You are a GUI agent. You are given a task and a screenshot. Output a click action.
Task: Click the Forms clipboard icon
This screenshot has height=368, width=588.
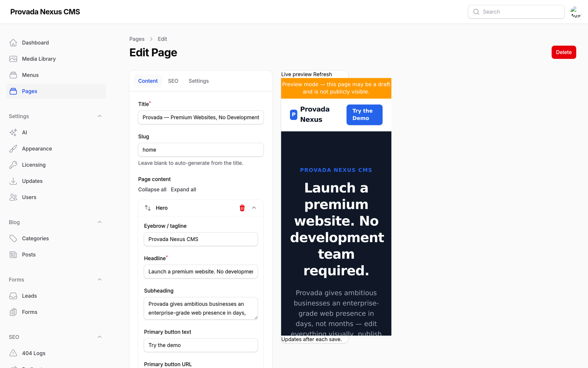[13, 312]
